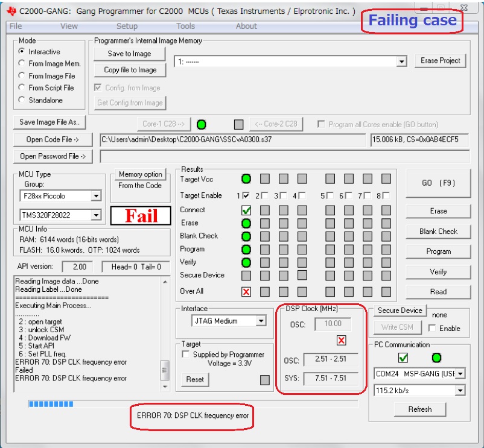Click the OSC 10.00 frequency field
Screen dimensions: 484x448
click(x=333, y=324)
